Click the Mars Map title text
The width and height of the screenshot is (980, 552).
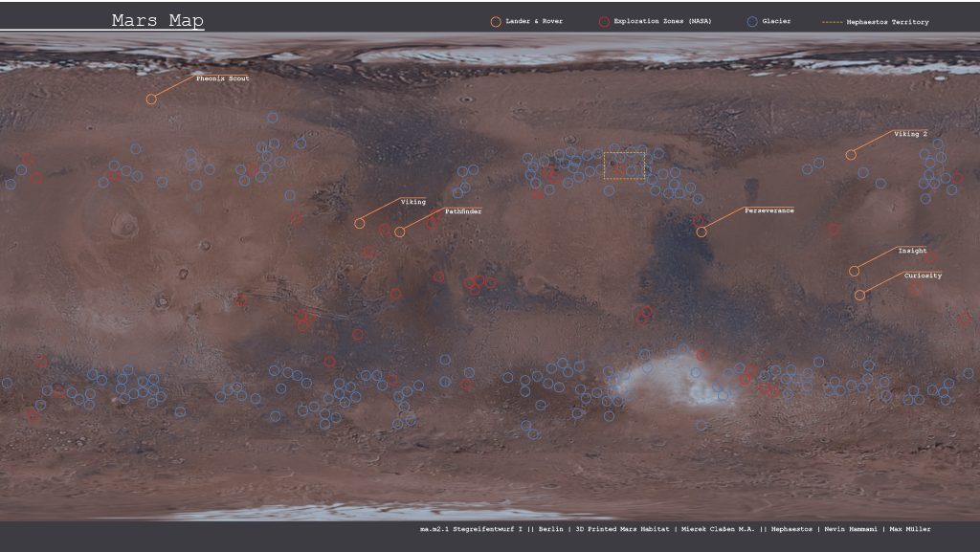click(x=157, y=21)
